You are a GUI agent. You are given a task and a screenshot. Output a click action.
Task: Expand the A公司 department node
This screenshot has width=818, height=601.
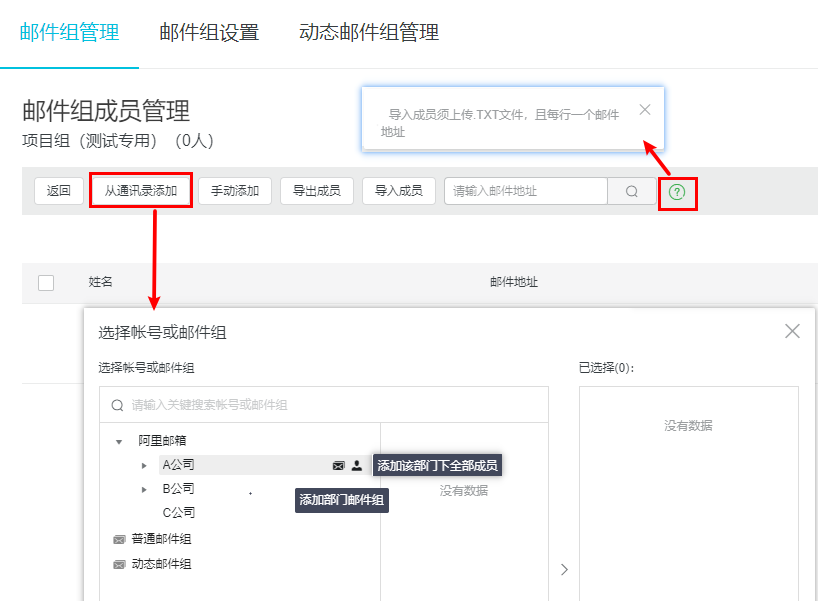point(144,465)
